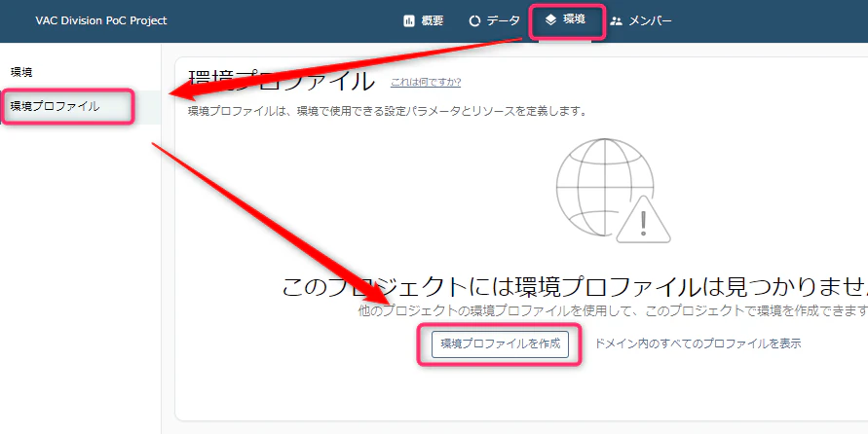This screenshot has width=868, height=434.
Task: Click the VAC Division PoC Project title
Action: [101, 21]
